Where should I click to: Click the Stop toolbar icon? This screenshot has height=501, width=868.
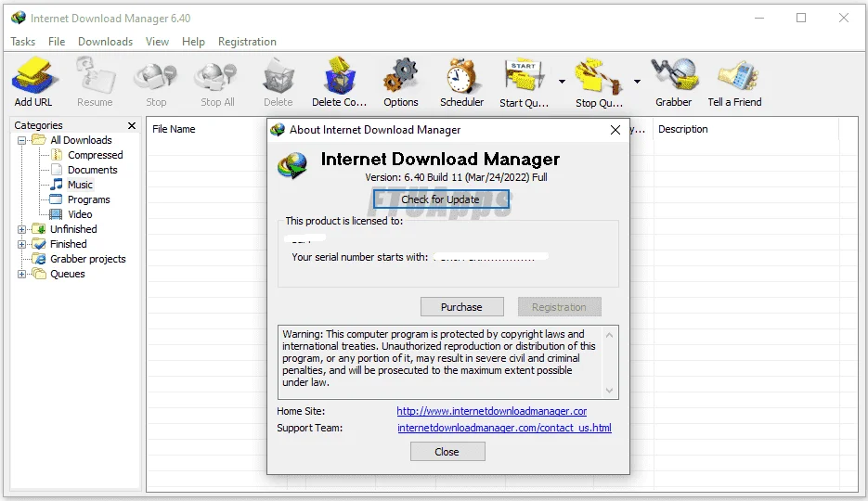click(156, 76)
